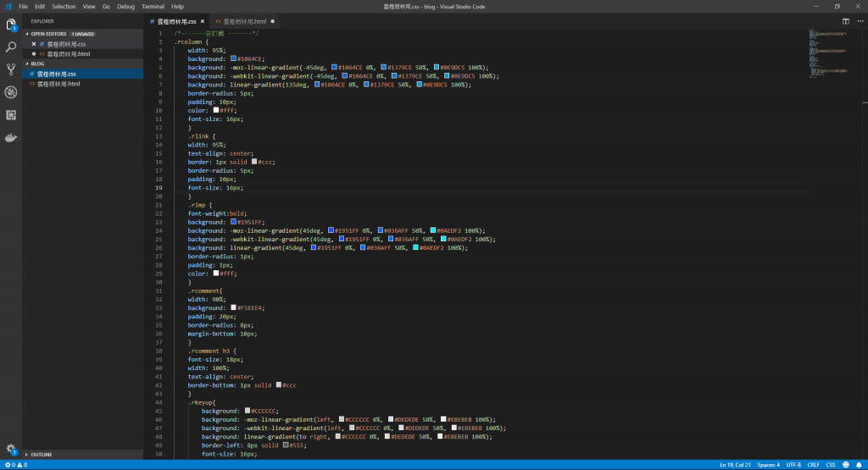
Task: Close the .css editor tab
Action: tap(203, 21)
